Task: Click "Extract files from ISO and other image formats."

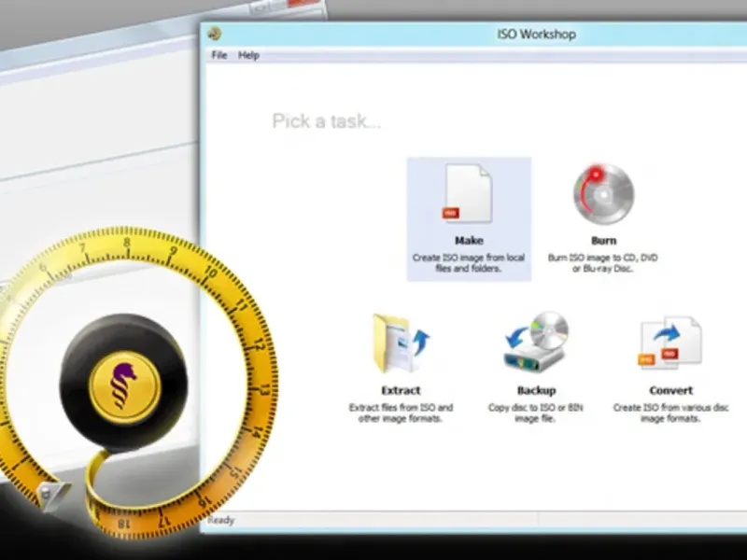Action: pyautogui.click(x=401, y=413)
